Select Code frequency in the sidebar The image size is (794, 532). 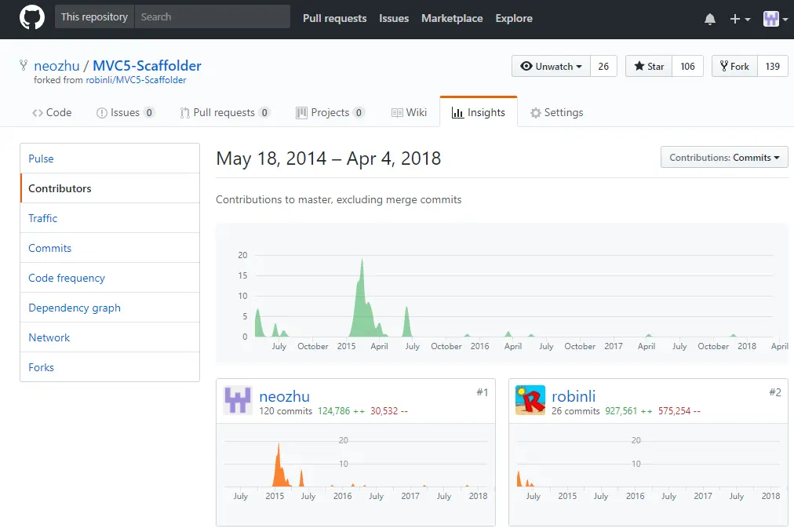point(110,278)
